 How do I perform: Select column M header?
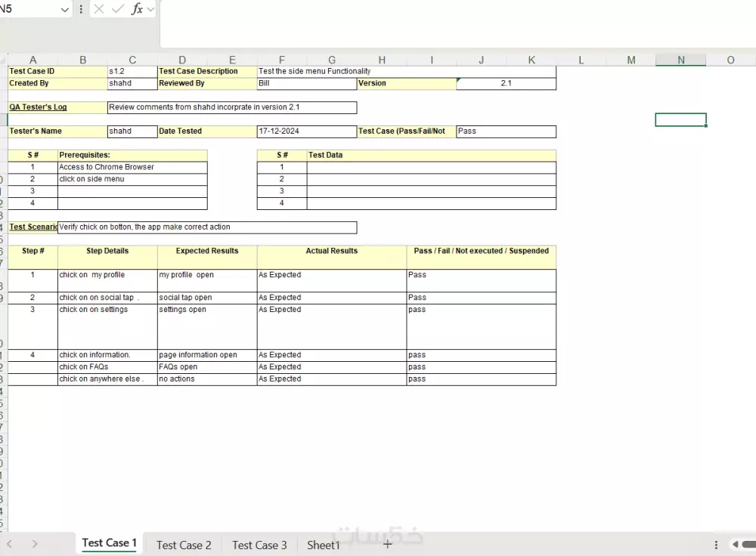[x=631, y=60]
